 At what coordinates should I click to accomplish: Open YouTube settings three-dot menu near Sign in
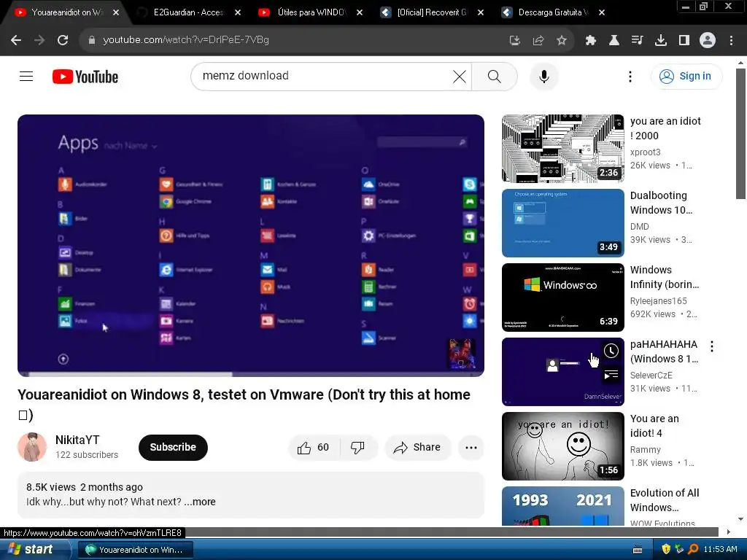630,76
